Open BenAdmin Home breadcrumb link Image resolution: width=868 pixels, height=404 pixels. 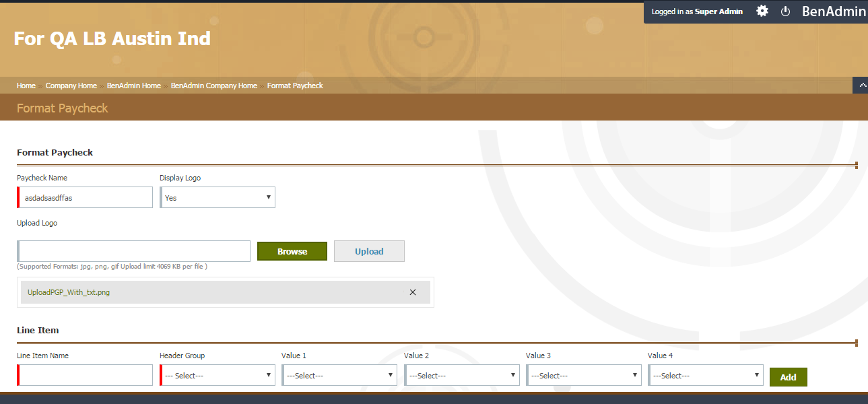click(133, 86)
